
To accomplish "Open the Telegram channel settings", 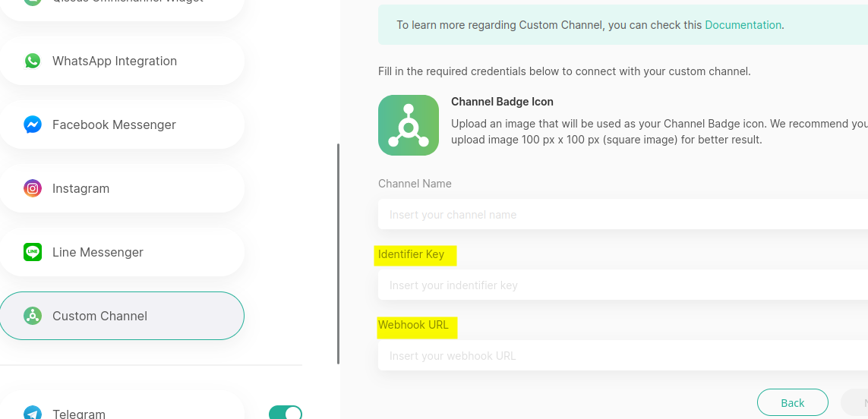I will 79,413.
